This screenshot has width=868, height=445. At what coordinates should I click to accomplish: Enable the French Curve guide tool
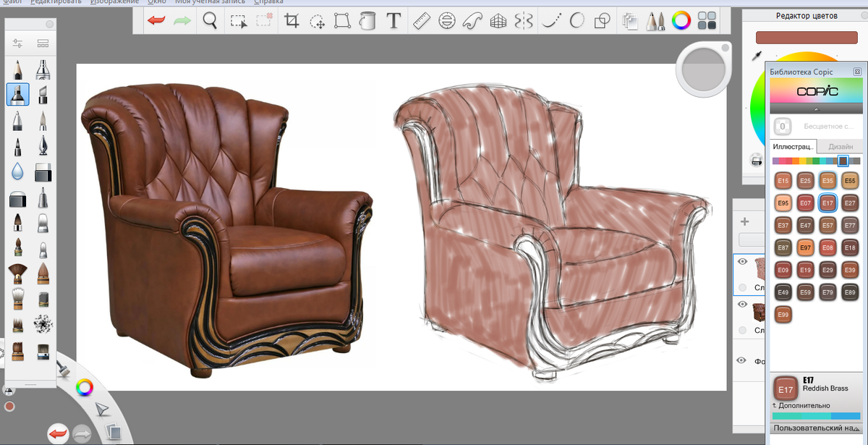tap(472, 21)
